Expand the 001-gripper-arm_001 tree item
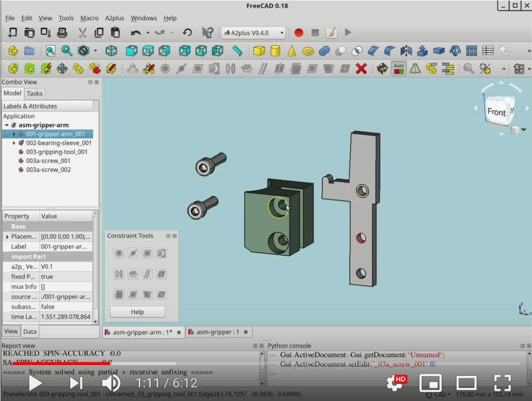 pyautogui.click(x=13, y=134)
